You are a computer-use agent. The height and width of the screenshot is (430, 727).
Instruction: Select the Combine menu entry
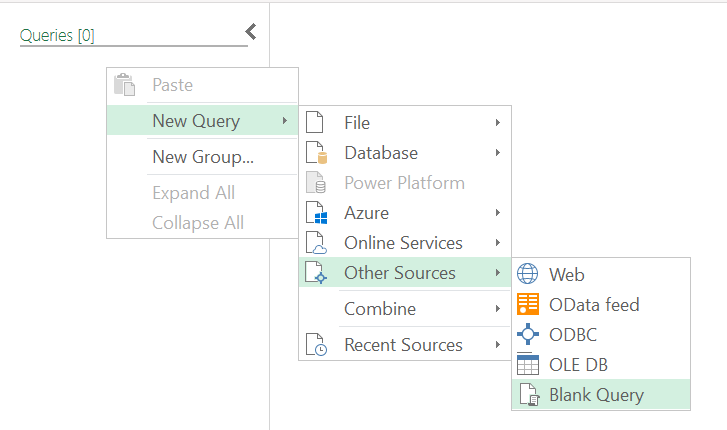[405, 308]
